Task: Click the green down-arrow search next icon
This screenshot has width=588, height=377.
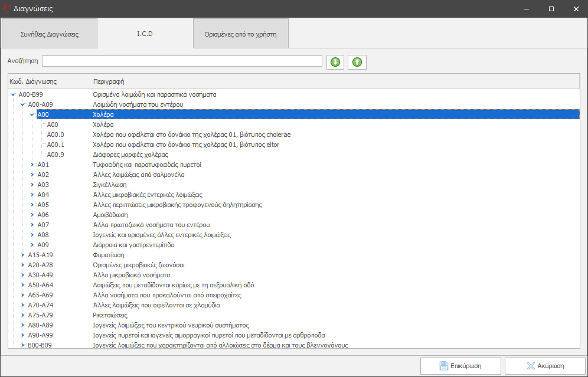Action: [x=335, y=62]
